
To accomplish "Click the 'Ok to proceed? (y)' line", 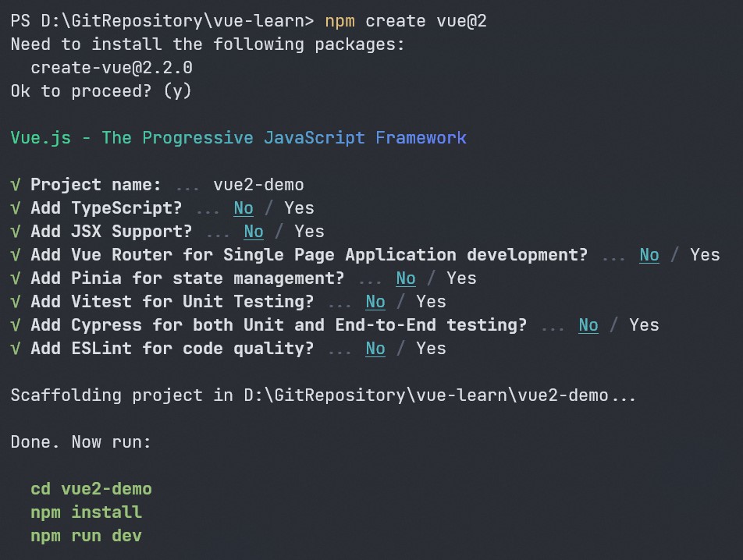I will [x=101, y=91].
